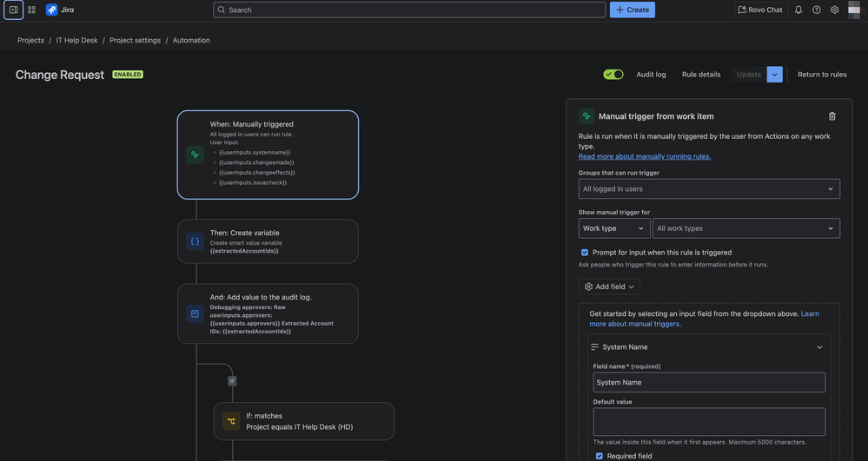The width and height of the screenshot is (868, 461).
Task: Open the Work type dropdown
Action: pyautogui.click(x=613, y=228)
